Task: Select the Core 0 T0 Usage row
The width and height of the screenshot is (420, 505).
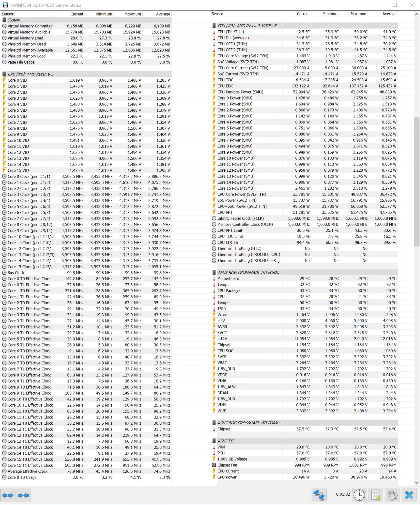Action: tap(86, 477)
